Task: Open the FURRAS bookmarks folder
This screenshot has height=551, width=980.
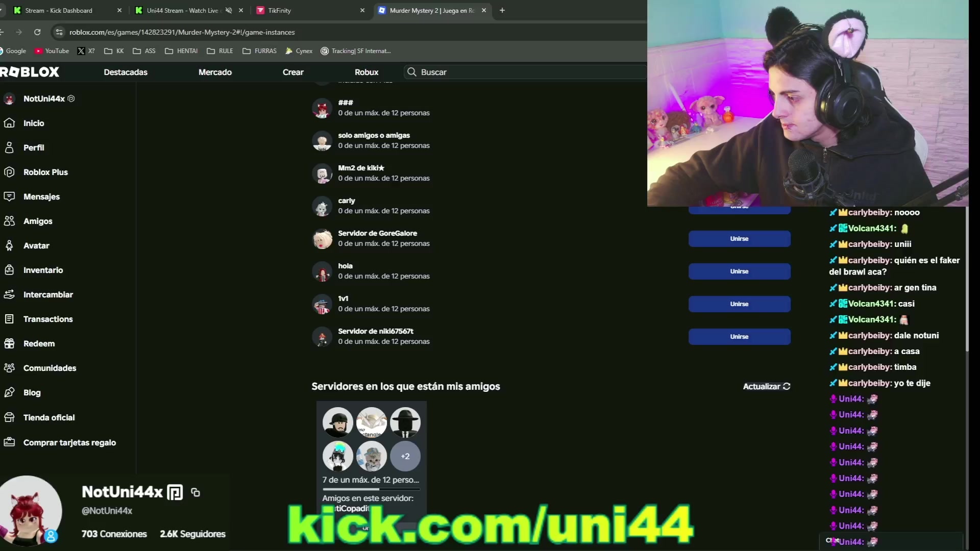Action: 259,51
